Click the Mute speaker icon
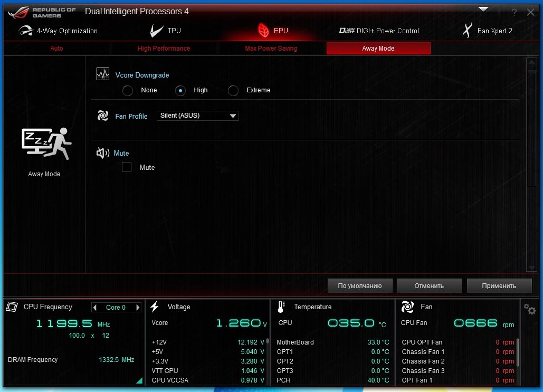The height and width of the screenshot is (392, 543). [x=103, y=152]
